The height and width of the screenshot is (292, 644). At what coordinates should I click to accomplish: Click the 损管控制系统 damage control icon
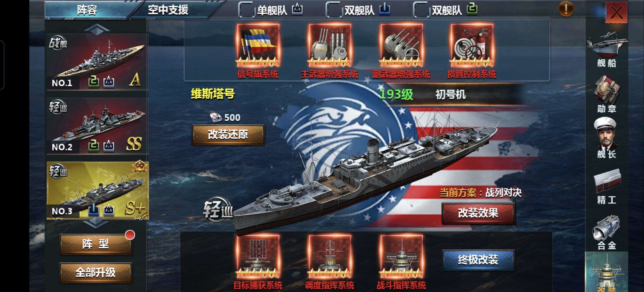(x=472, y=45)
